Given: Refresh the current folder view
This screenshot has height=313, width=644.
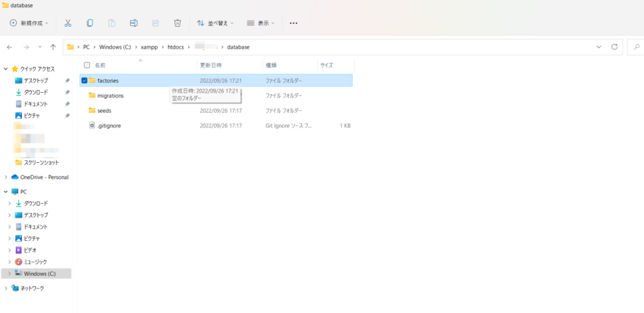Looking at the screenshot, I should 615,47.
